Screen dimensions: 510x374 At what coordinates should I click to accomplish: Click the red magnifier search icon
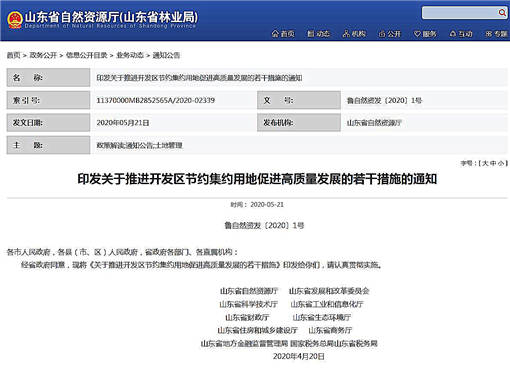(x=502, y=13)
